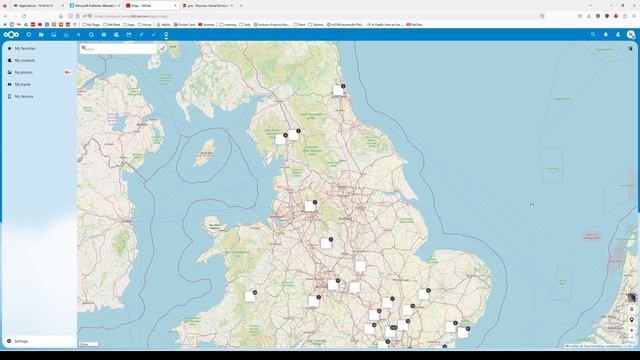Open the House bookmark folder

(x=144, y=24)
